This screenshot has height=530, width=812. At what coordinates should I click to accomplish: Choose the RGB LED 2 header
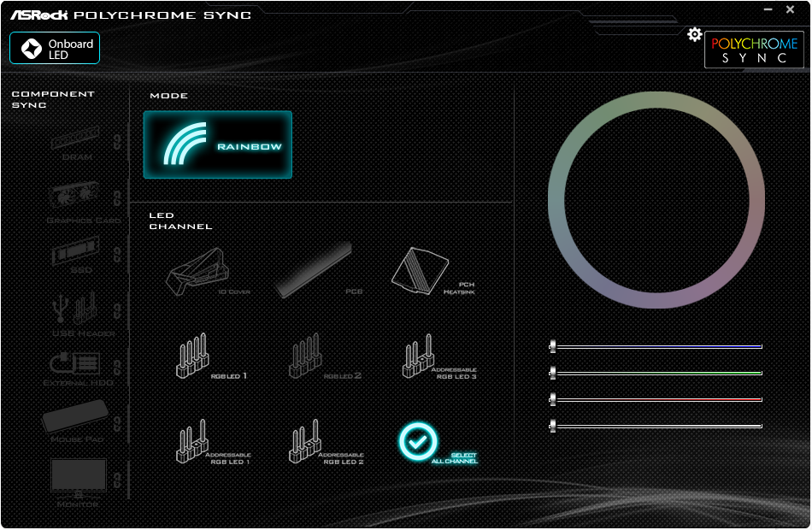pyautogui.click(x=325, y=357)
